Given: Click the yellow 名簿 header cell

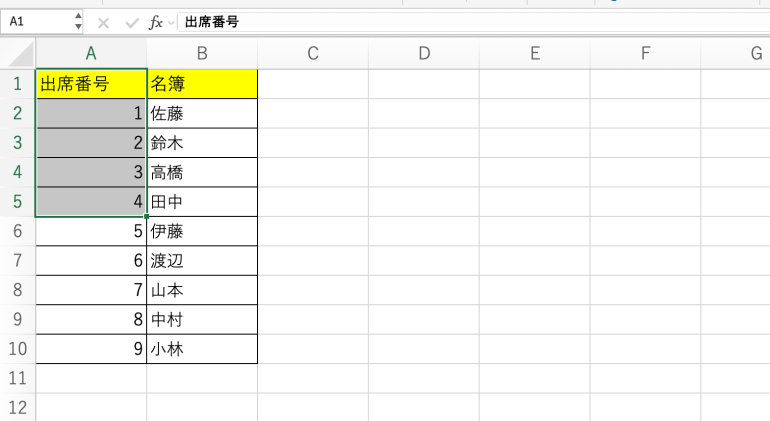Looking at the screenshot, I should tap(202, 84).
